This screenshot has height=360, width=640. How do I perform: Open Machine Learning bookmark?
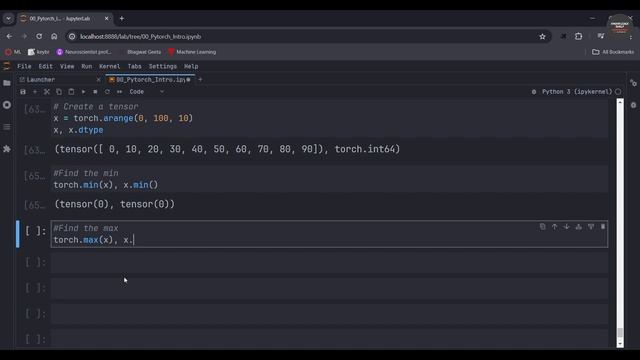pos(192,52)
